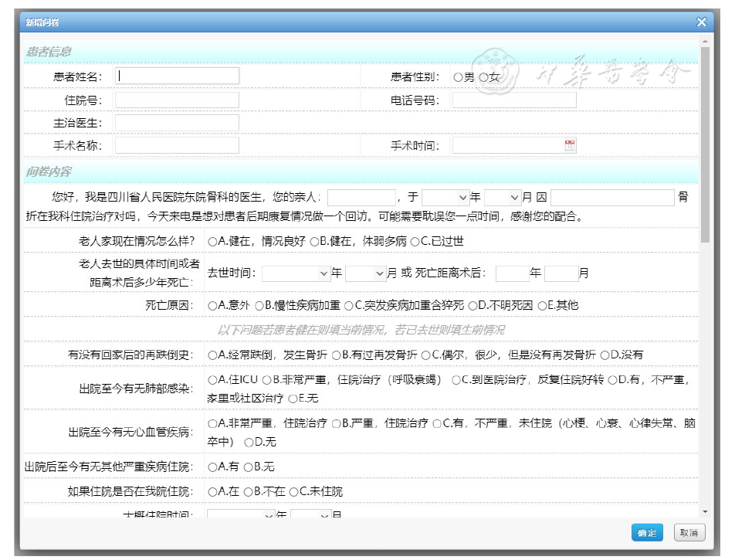Select C.已过世 for patient status
The height and width of the screenshot is (560, 735).
[x=415, y=241]
